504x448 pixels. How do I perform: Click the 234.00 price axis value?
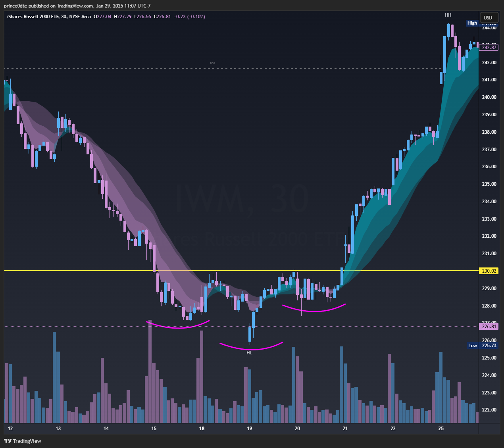pyautogui.click(x=489, y=202)
